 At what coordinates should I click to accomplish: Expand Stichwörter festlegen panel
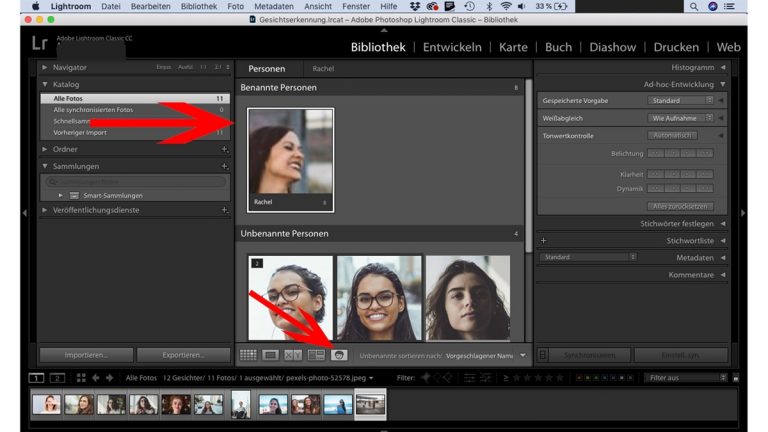tap(723, 223)
